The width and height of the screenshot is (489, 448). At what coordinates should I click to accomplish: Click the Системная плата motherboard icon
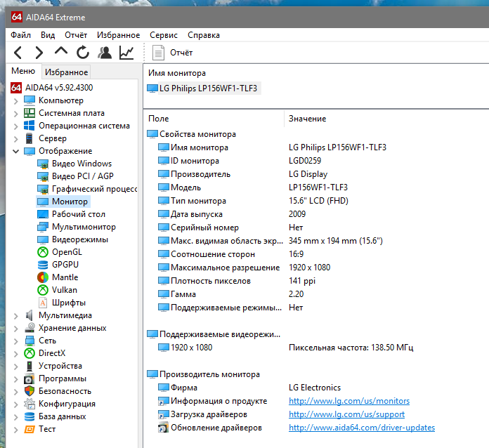pos(30,113)
